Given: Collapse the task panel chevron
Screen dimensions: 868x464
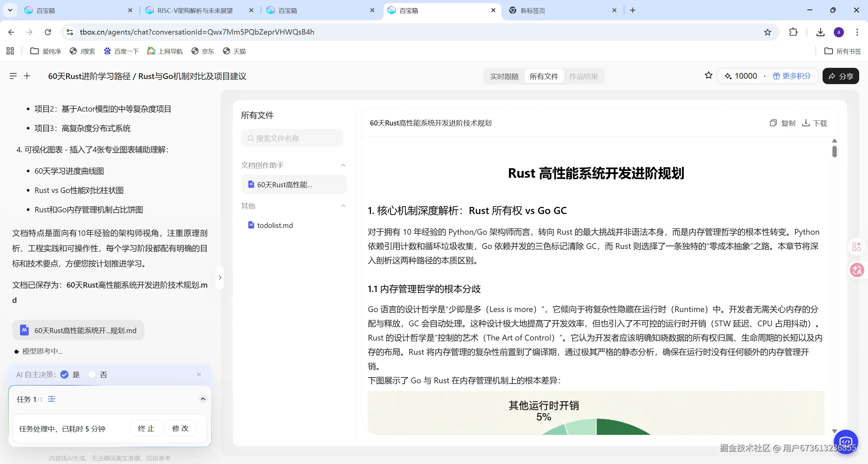Looking at the screenshot, I should click(x=203, y=399).
